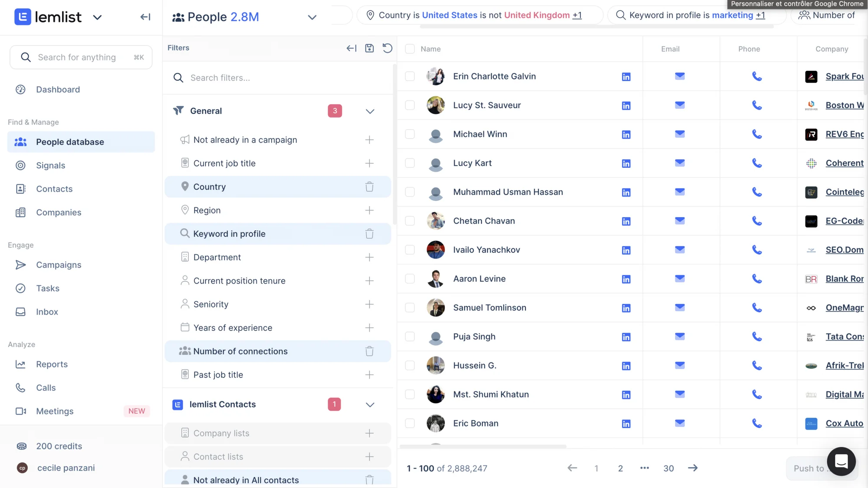Open the Dashboard page
The image size is (868, 488).
point(58,89)
